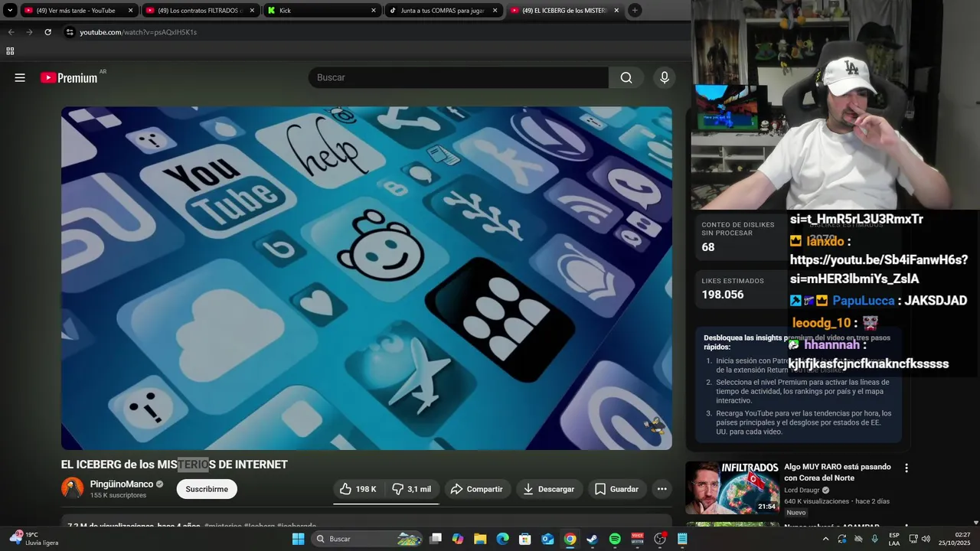
Task: Go to YouTube Premium home logo
Action: coord(70,77)
